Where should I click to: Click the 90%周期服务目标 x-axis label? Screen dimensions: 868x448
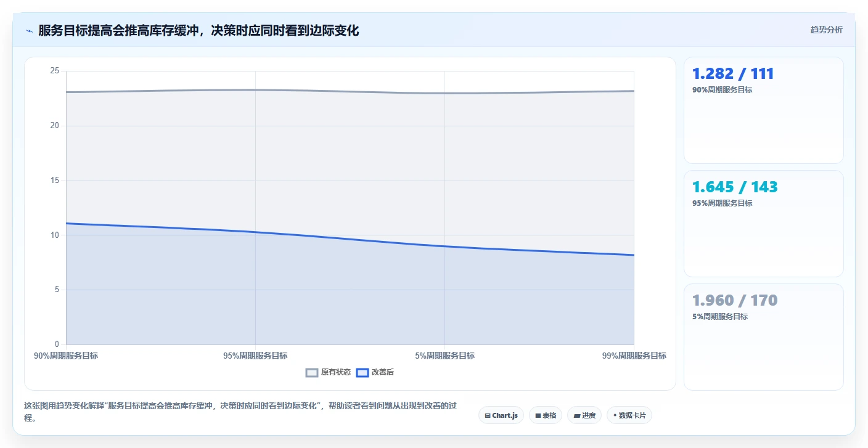pyautogui.click(x=66, y=356)
